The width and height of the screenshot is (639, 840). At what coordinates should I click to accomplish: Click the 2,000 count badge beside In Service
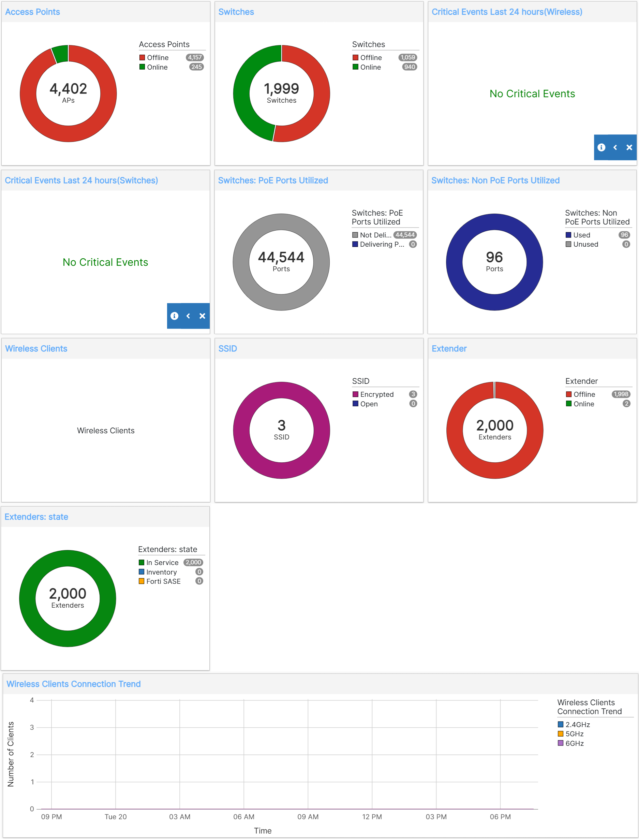pos(194,562)
